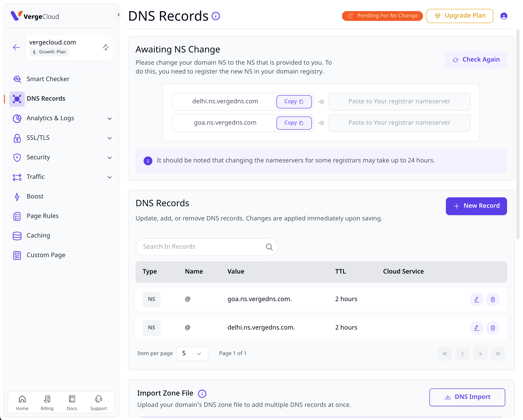Click the Value column header

[x=236, y=272]
